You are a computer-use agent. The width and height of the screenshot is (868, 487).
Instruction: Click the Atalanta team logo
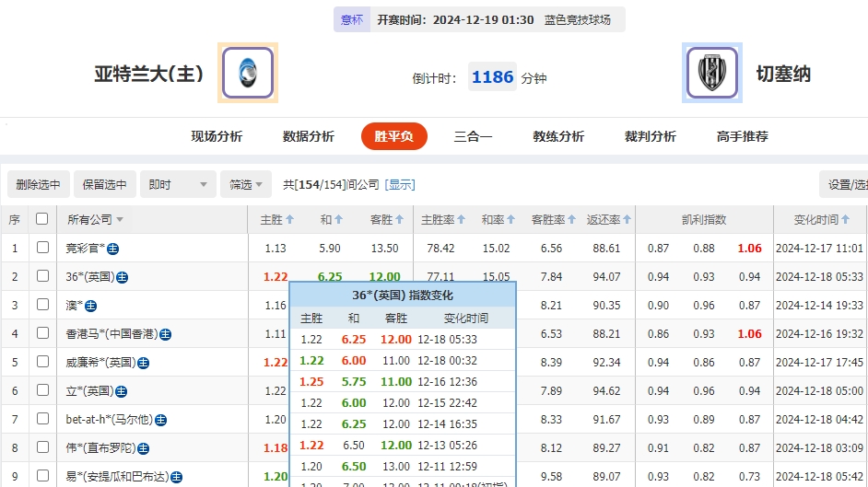pyautogui.click(x=247, y=73)
